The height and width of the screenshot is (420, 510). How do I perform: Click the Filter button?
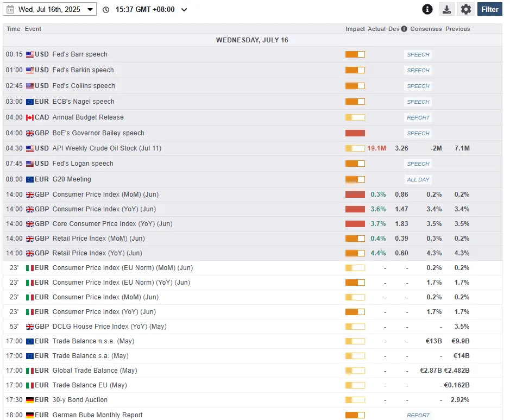click(489, 9)
